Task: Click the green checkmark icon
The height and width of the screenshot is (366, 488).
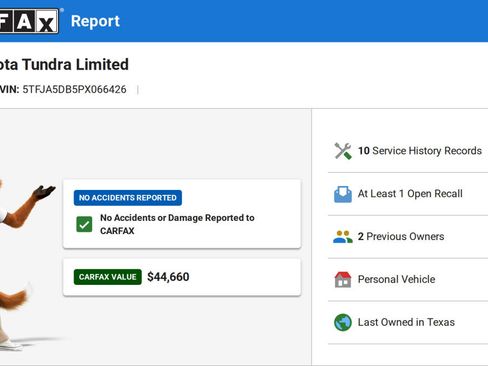Action: 84,224
